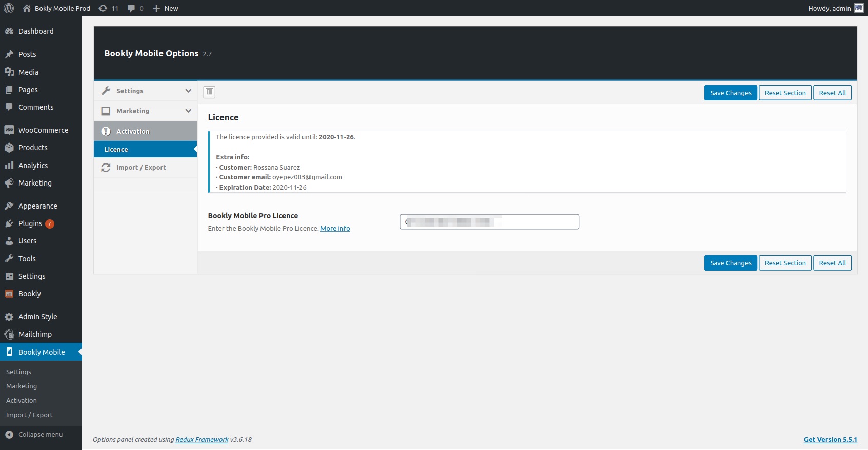868x450 pixels.
Task: Click bottom Reset All button
Action: [x=832, y=263]
